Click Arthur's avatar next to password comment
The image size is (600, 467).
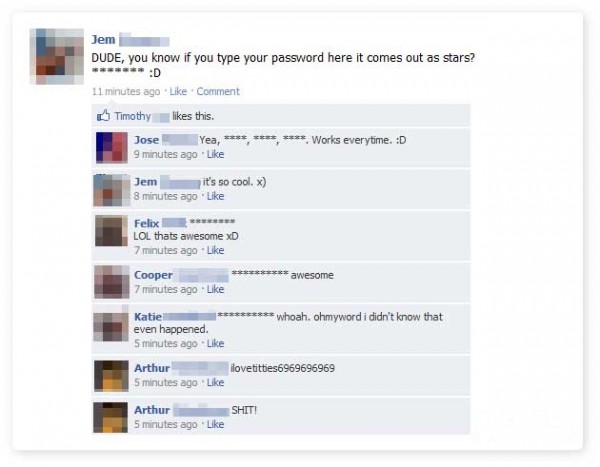111,376
